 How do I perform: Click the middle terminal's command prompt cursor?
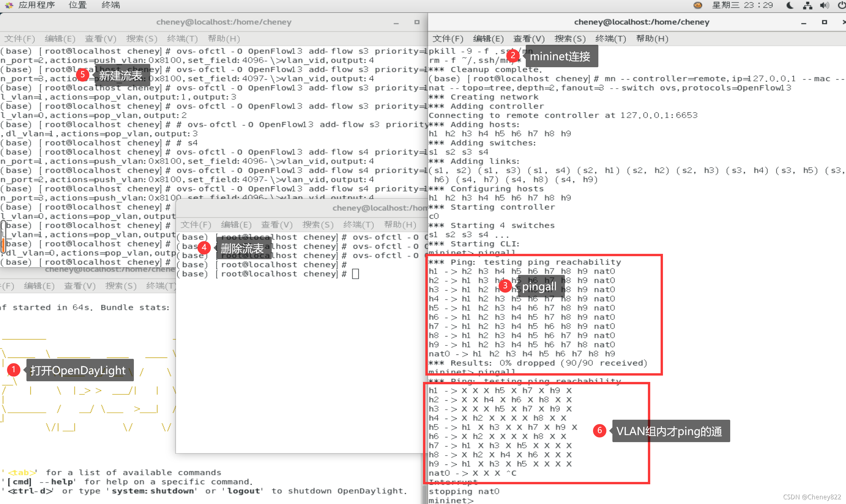coord(355,274)
